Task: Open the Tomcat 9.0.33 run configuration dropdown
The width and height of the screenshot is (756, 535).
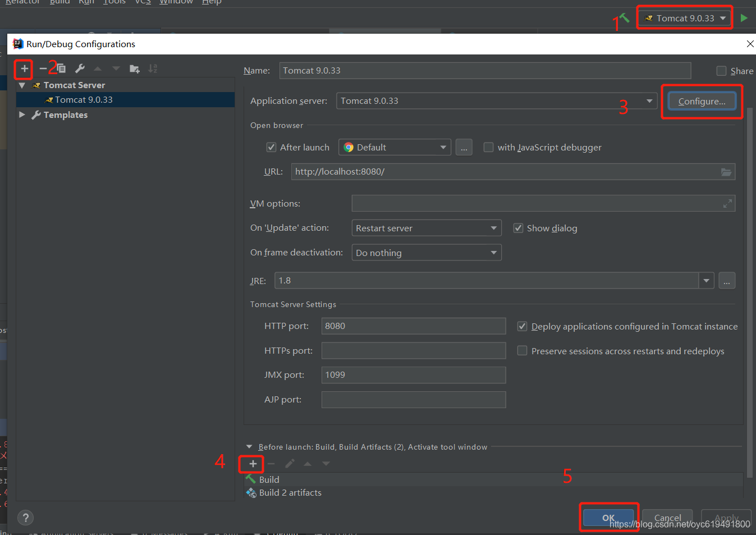Action: (x=685, y=18)
